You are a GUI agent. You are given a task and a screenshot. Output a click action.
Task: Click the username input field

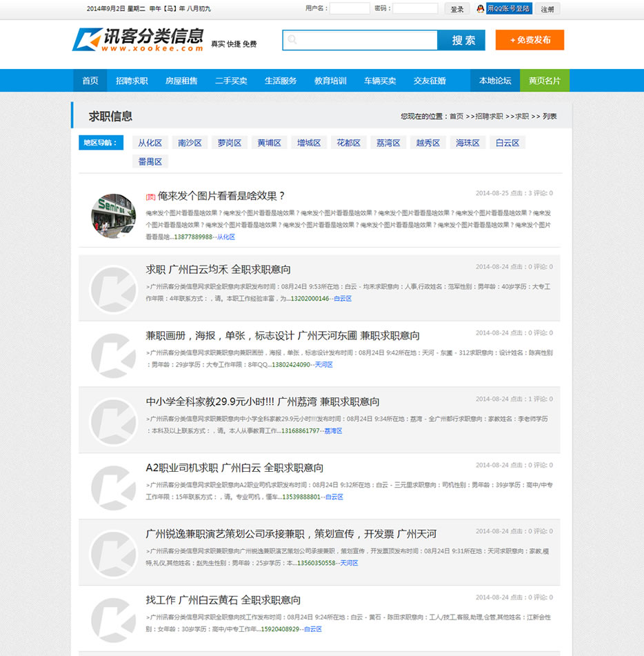[x=350, y=8]
